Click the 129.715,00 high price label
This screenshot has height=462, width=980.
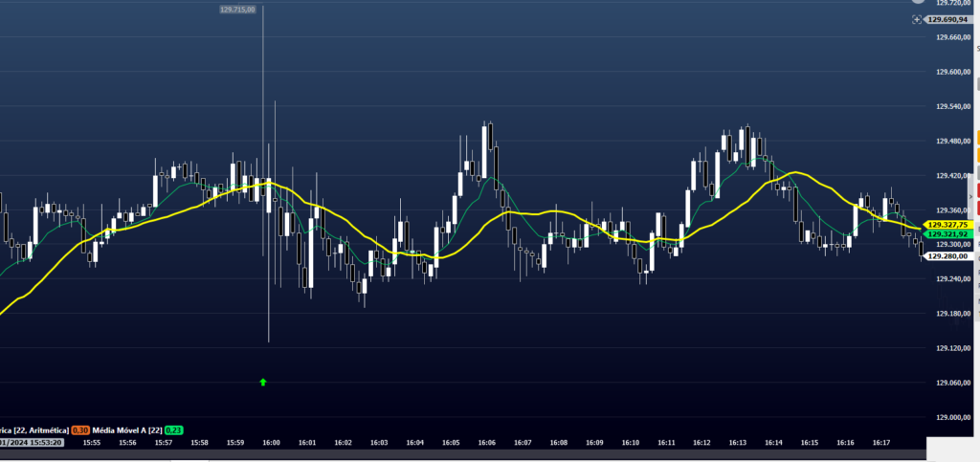click(237, 10)
